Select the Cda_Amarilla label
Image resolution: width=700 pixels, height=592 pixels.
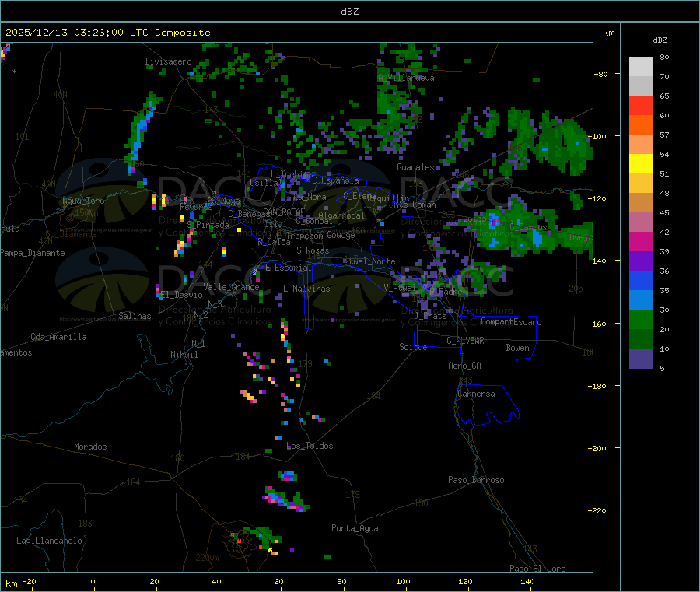(x=58, y=337)
